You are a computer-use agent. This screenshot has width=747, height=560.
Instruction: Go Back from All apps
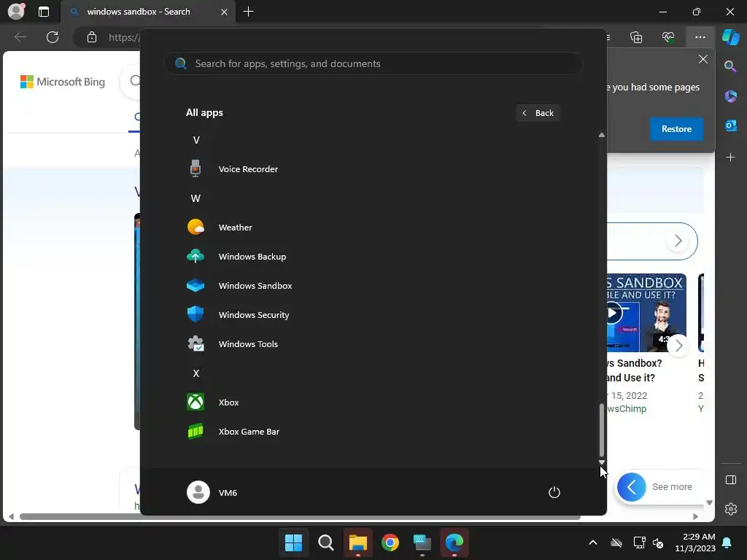pyautogui.click(x=538, y=113)
